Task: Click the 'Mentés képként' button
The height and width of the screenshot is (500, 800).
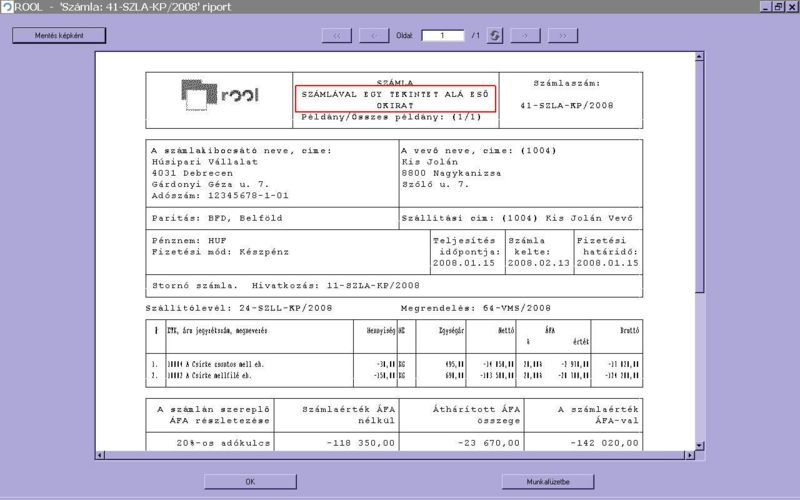Action: pos(59,35)
